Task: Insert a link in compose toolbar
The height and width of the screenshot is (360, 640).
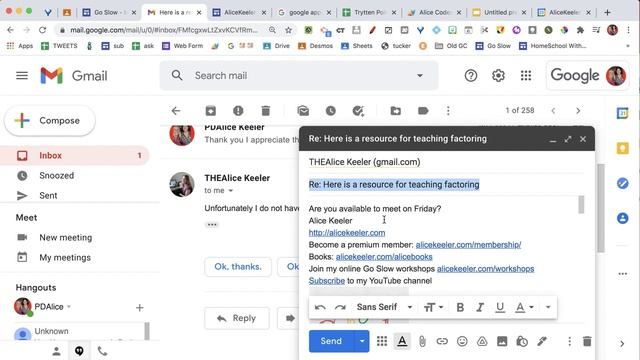Action: [442, 341]
